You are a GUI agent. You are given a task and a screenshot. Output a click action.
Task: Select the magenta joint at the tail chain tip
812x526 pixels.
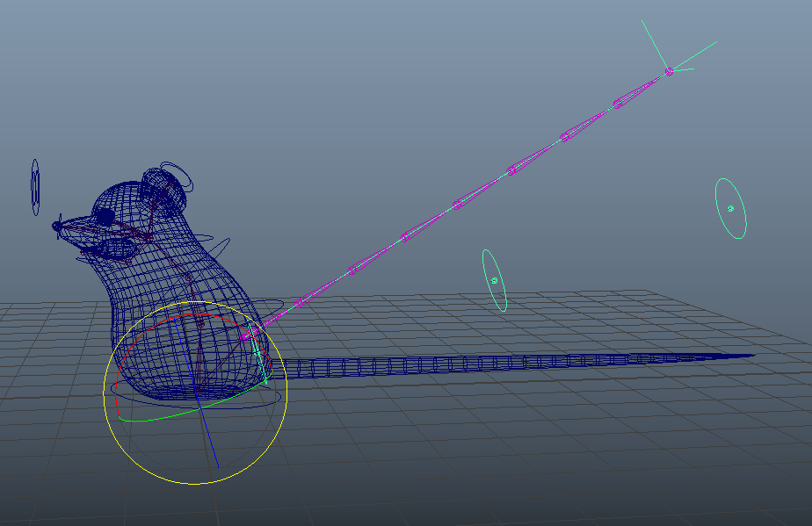tap(669, 71)
